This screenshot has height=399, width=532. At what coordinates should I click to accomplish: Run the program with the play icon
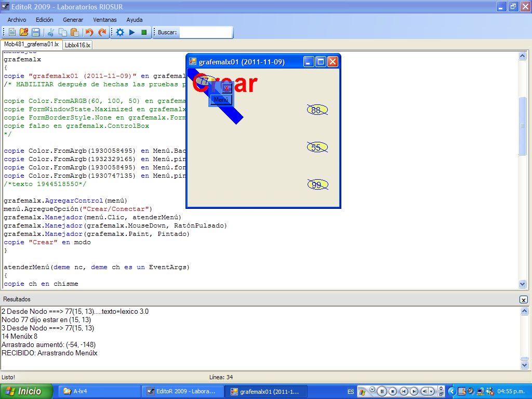pyautogui.click(x=132, y=32)
